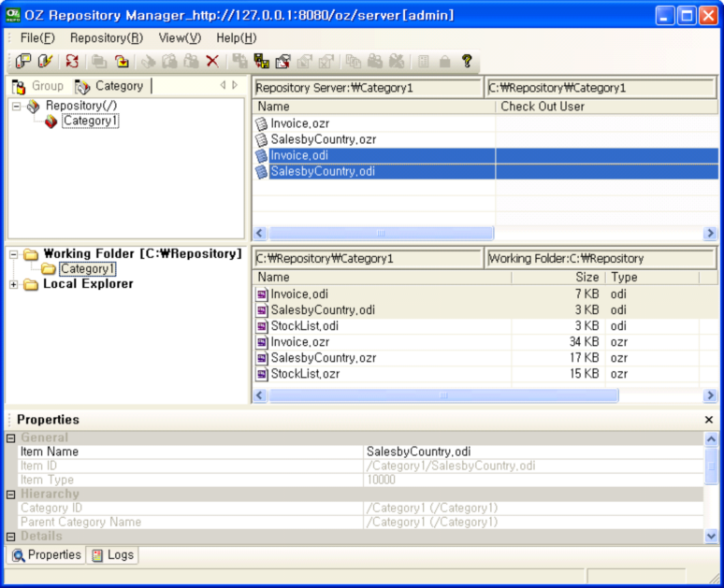Click the tab strip scroll-left arrow

pyautogui.click(x=223, y=85)
